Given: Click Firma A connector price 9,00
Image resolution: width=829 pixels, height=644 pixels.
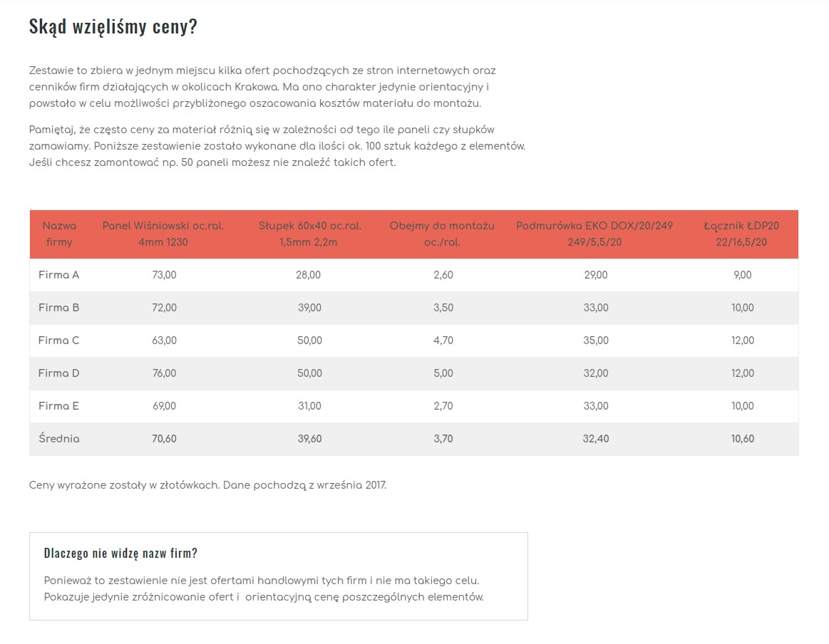Looking at the screenshot, I should pyautogui.click(x=742, y=275).
